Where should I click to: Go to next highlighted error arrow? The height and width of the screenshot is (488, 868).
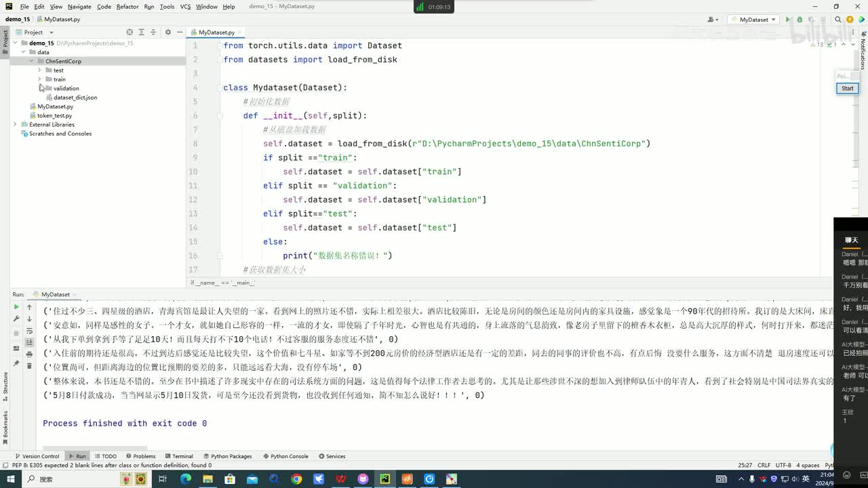tap(853, 45)
